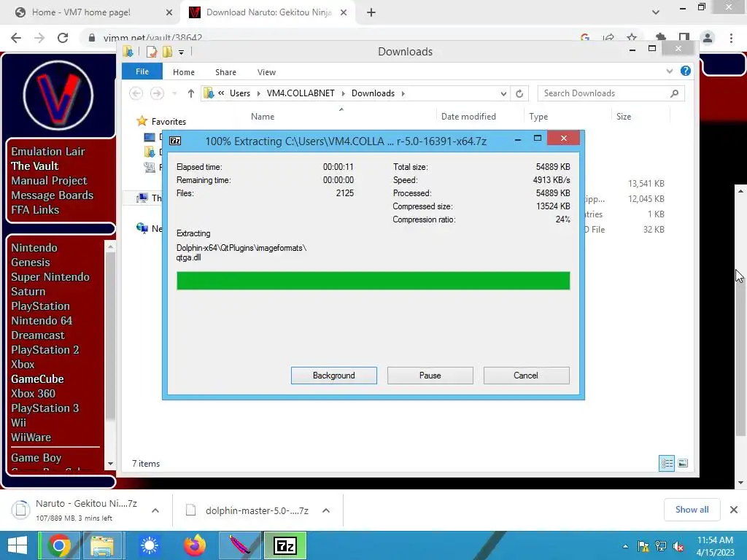Sort by Size column header
Viewport: 747px width, 560px height.
coord(623,116)
